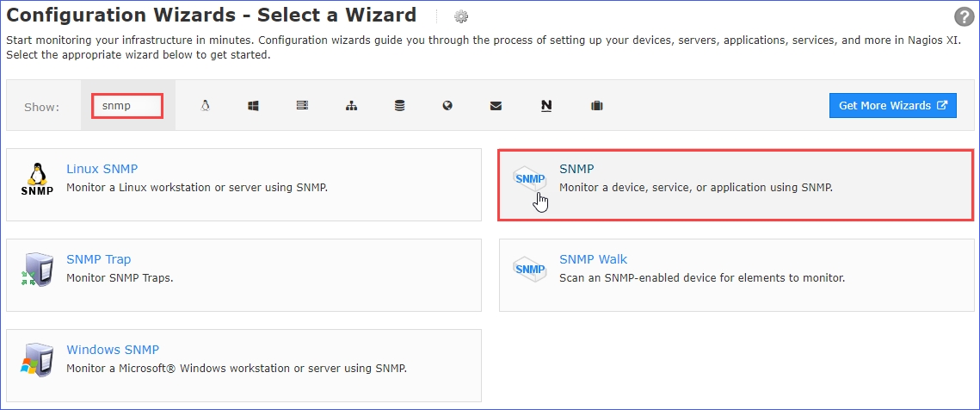This screenshot has height=410, width=980.
Task: Open the Linux SNMP wizard link
Action: click(x=102, y=169)
